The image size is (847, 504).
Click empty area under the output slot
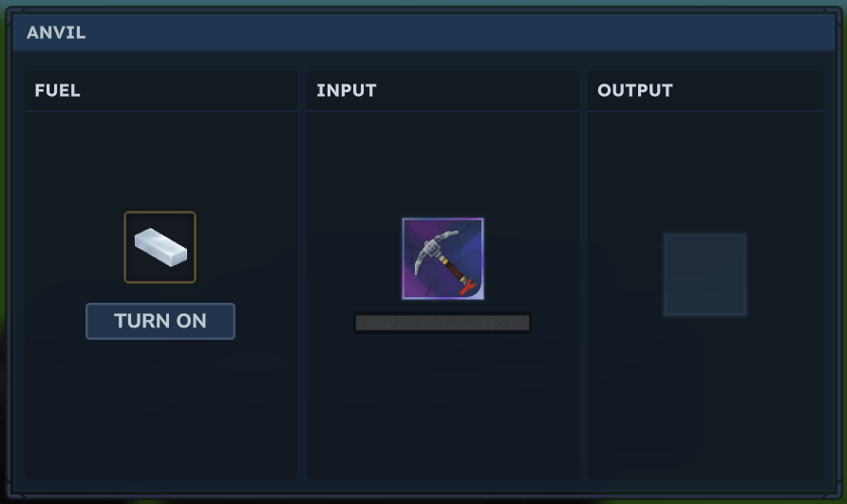[705, 400]
